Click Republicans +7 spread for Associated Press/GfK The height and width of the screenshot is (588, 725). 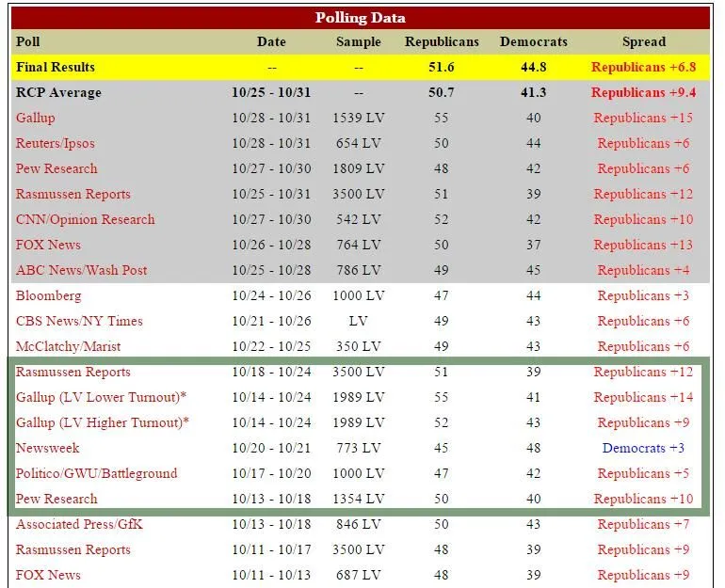(643, 524)
